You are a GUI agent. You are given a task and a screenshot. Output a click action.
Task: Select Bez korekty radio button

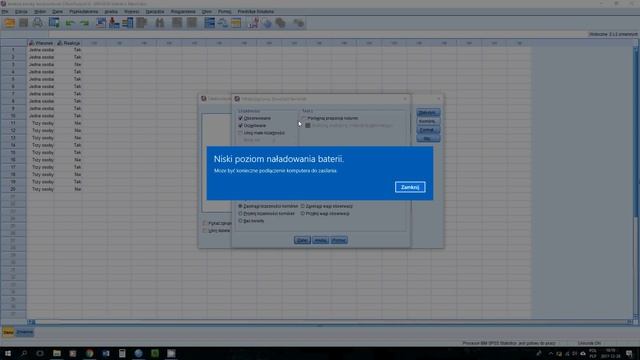(x=240, y=221)
